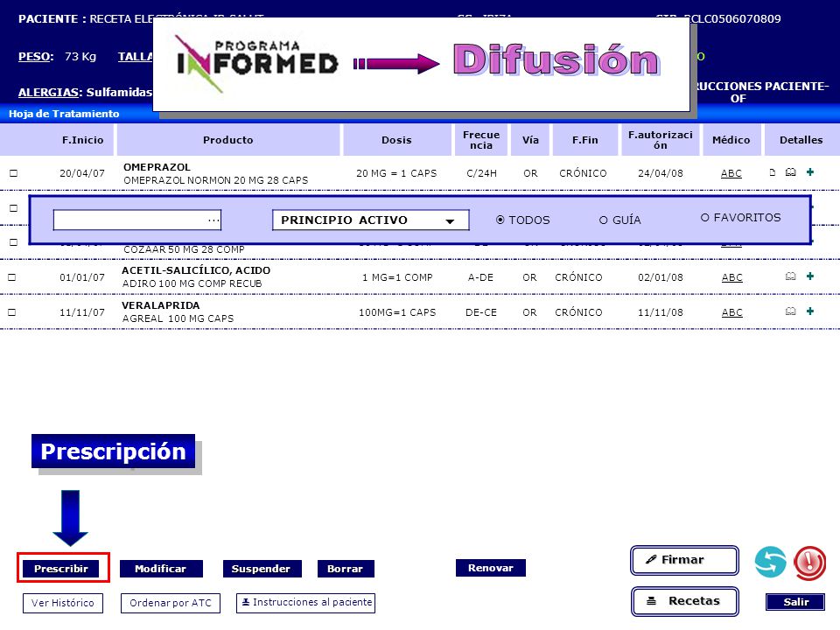
Task: Click AGREAL 100 MG CAPS
Action: tap(178, 318)
